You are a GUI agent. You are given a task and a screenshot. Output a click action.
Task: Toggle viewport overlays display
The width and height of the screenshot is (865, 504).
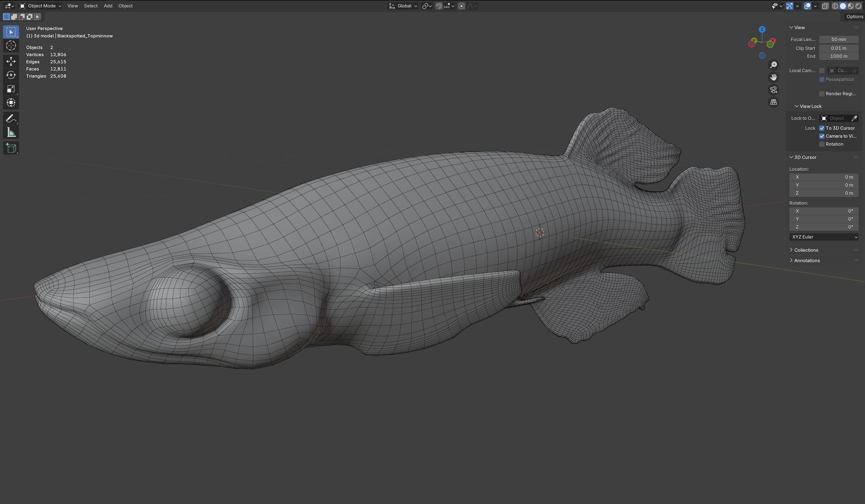pyautogui.click(x=807, y=6)
